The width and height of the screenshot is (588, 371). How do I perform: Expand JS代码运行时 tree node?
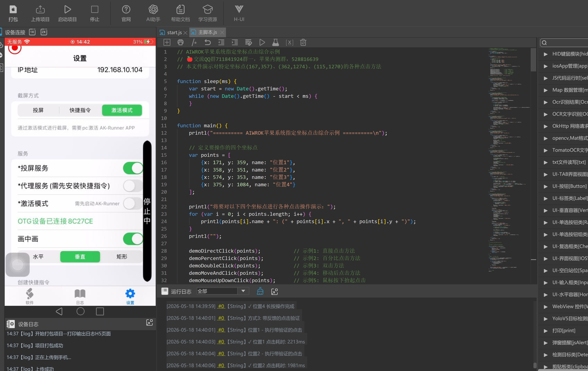(x=545, y=78)
